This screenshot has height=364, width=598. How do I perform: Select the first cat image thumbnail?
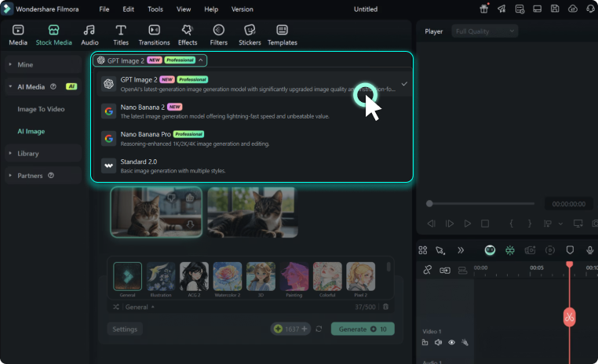[x=156, y=213]
